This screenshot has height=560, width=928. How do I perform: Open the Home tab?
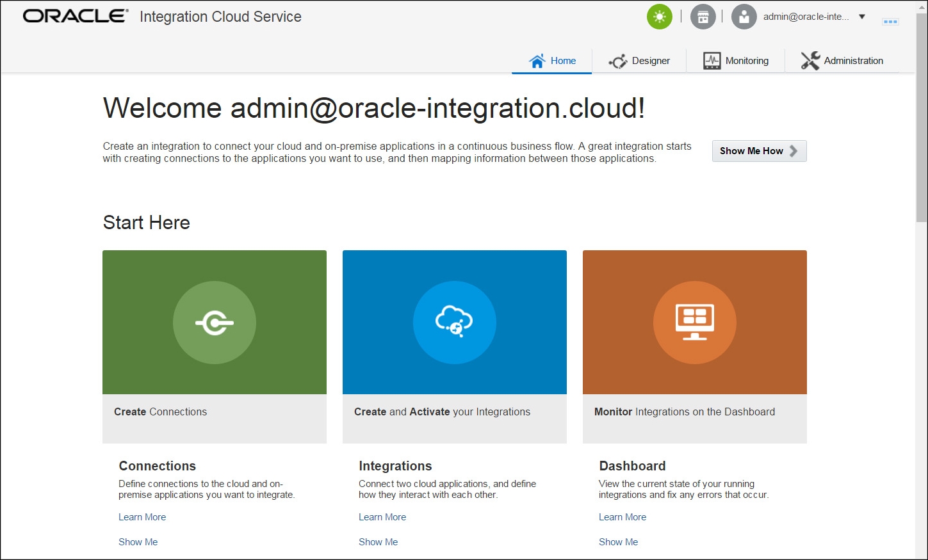click(x=552, y=61)
